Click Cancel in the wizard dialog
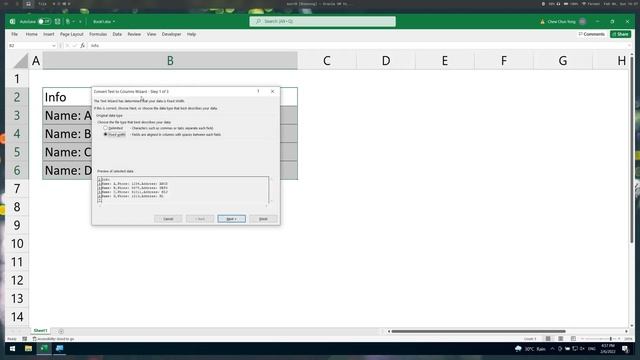Screen dimensions: 640x360 click(x=168, y=219)
